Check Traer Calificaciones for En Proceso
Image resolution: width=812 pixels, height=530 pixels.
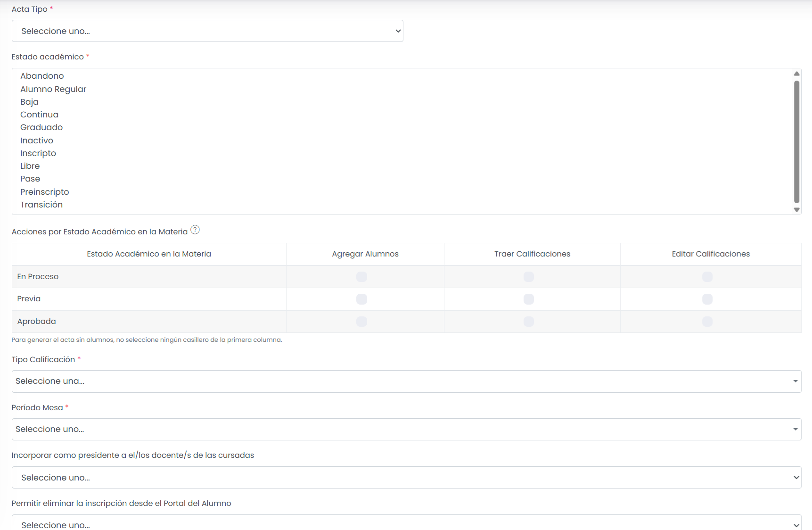click(x=529, y=277)
